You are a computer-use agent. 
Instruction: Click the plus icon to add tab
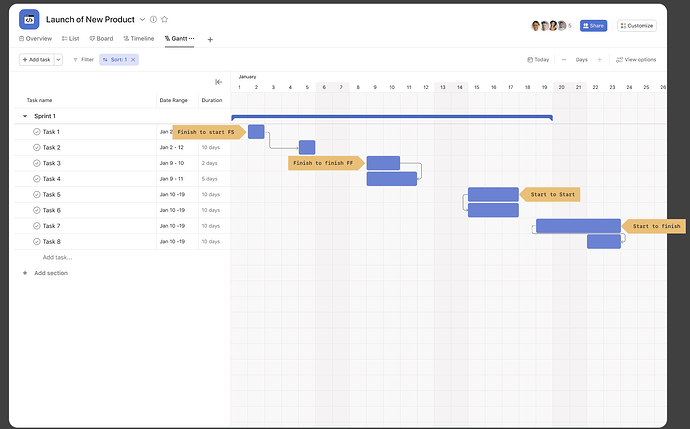210,40
